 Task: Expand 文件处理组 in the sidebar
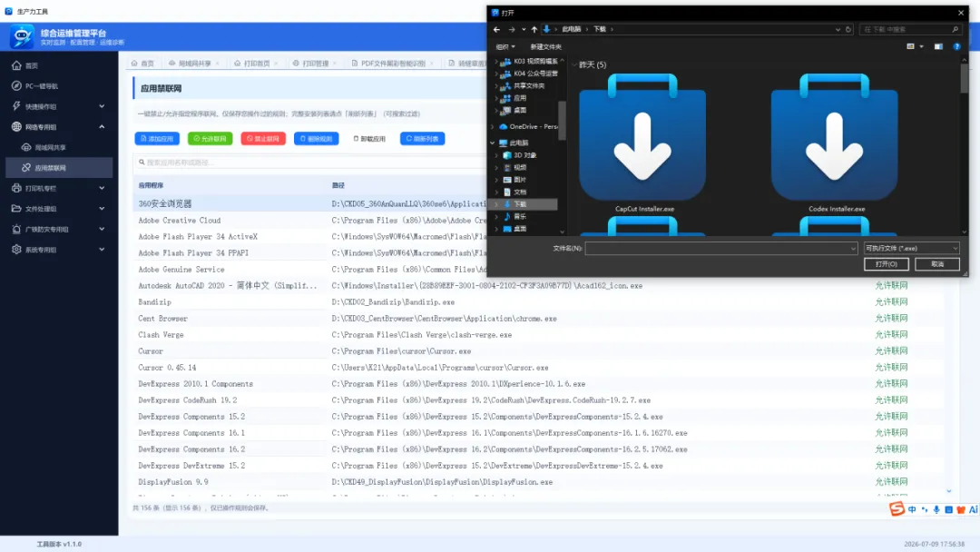coord(59,209)
